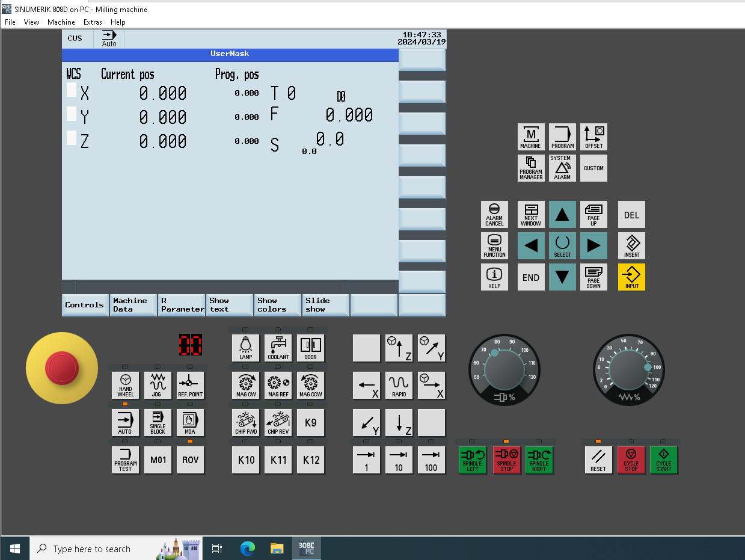
Task: Toggle the COOLANT key
Action: [278, 348]
